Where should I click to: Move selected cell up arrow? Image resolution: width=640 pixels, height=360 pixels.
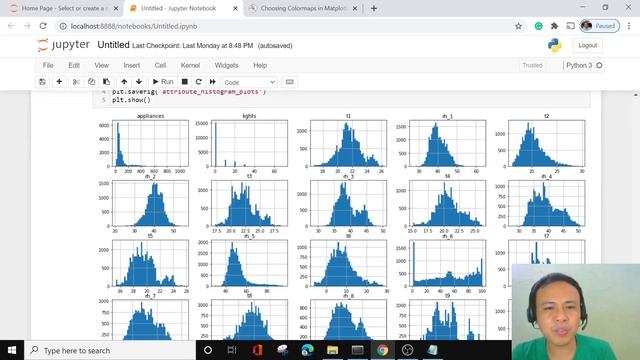pos(124,82)
